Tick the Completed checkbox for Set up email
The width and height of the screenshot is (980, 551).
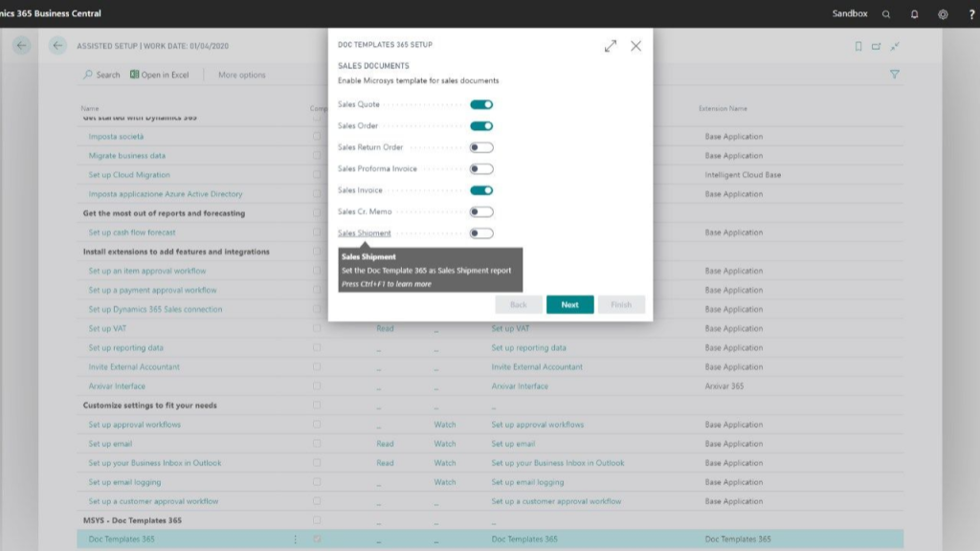coord(317,444)
